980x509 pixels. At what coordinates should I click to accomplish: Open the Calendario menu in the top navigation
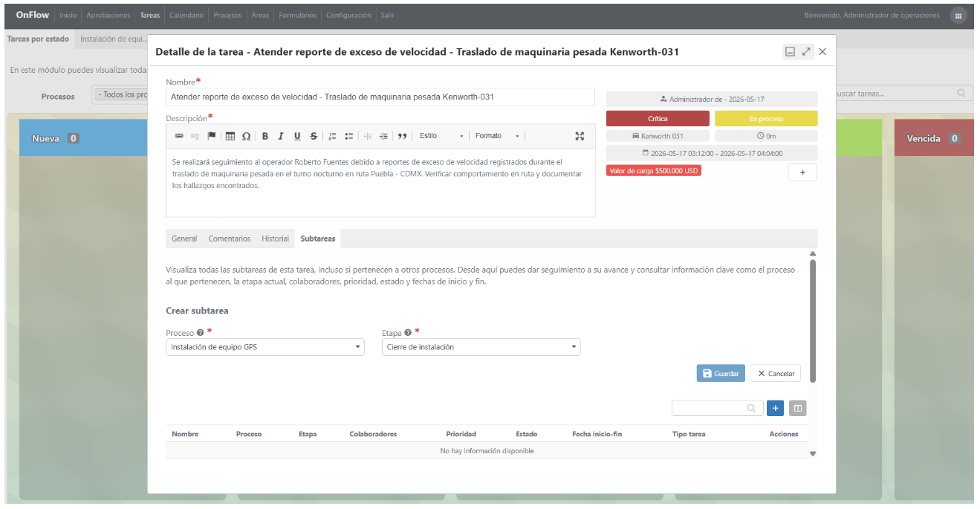pos(186,16)
